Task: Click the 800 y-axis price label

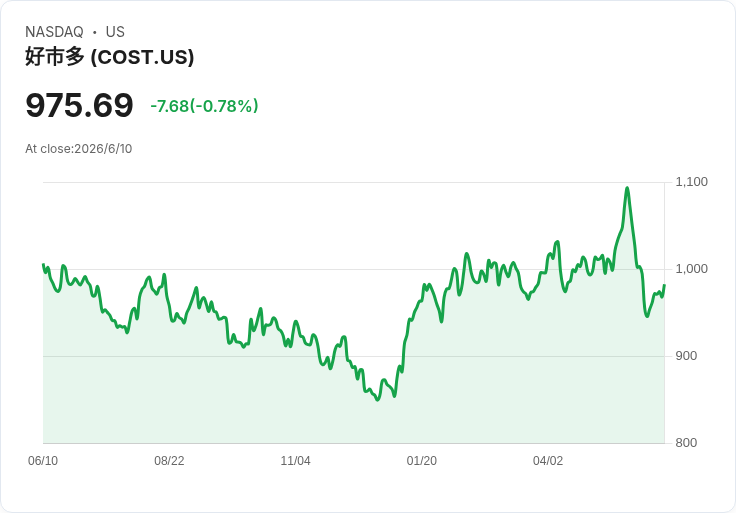Action: [x=686, y=443]
